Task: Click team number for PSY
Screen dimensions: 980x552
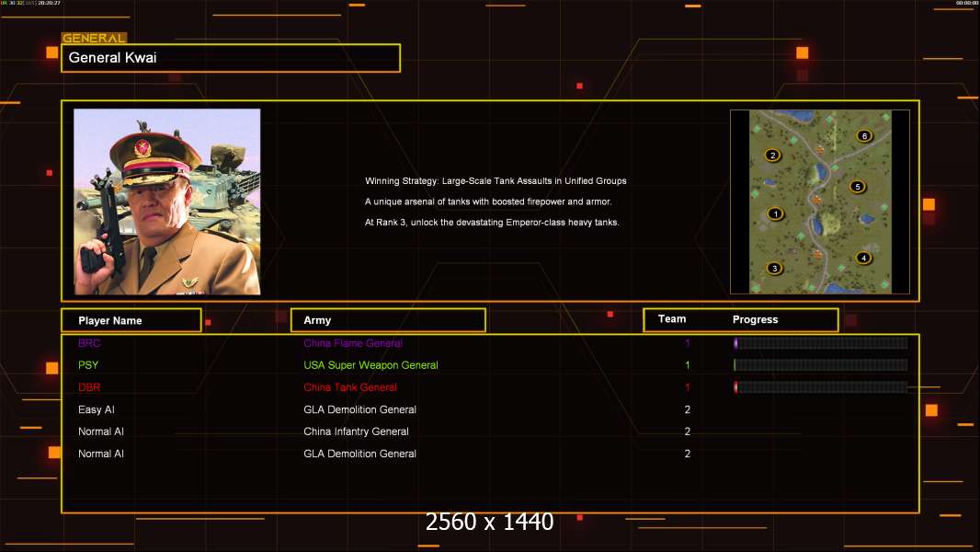Action: point(688,365)
